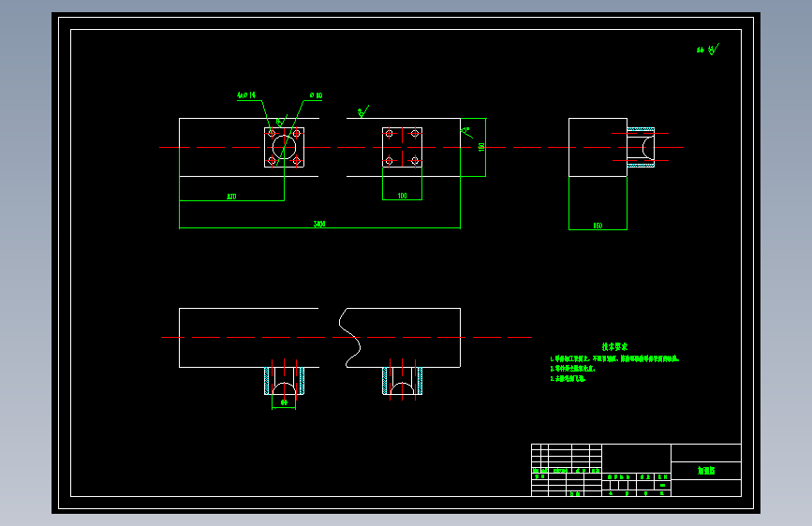Click the roughness symbol above the top view's right segment
Image resolution: width=812 pixels, height=526 pixels.
pos(363,111)
